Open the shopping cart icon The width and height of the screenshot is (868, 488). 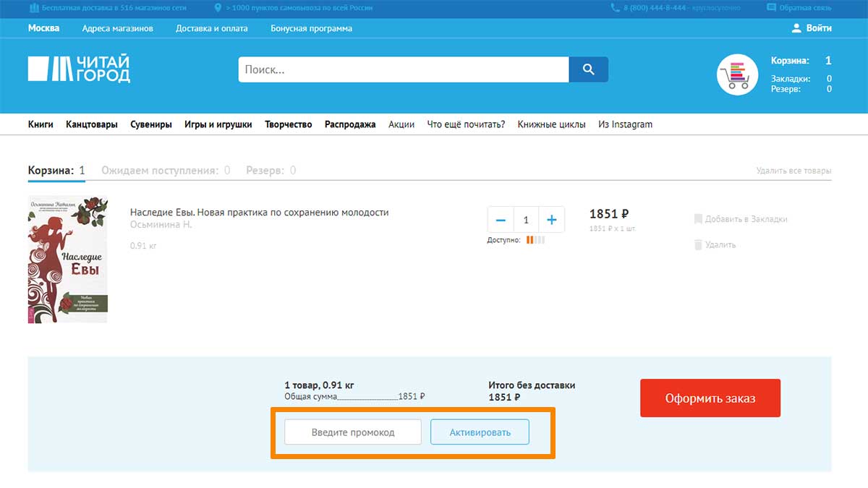tap(737, 74)
